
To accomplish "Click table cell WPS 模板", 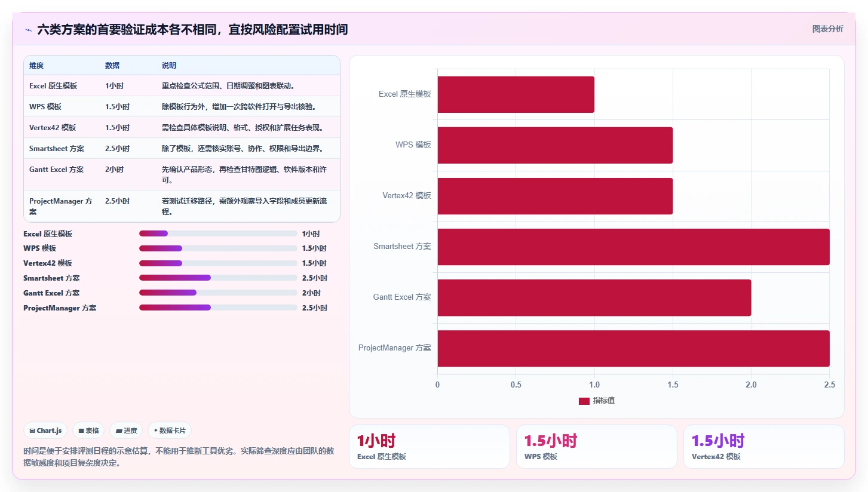I will point(45,107).
